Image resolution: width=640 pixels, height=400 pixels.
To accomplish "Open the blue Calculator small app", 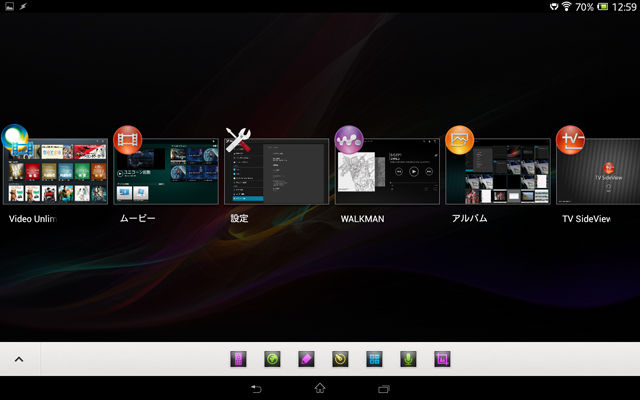I will coord(374,359).
